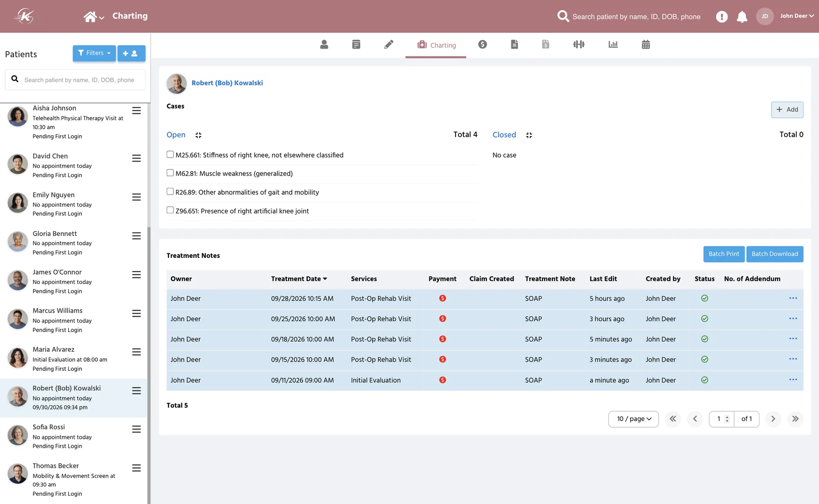
Task: Open the pencil edit tab icon
Action: 389,45
